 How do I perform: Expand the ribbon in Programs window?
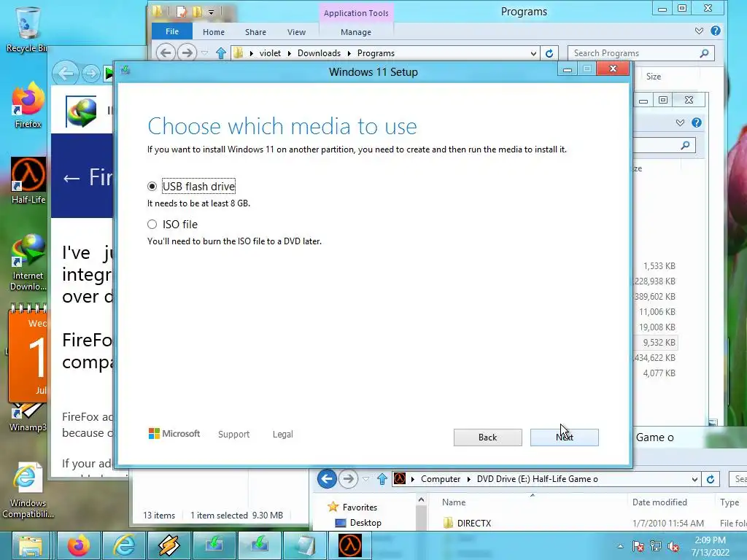699,31
